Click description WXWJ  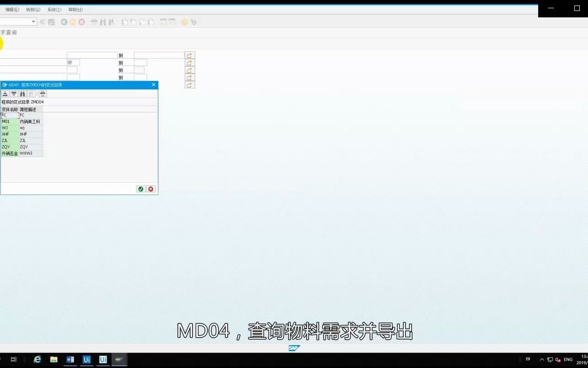[x=31, y=154]
